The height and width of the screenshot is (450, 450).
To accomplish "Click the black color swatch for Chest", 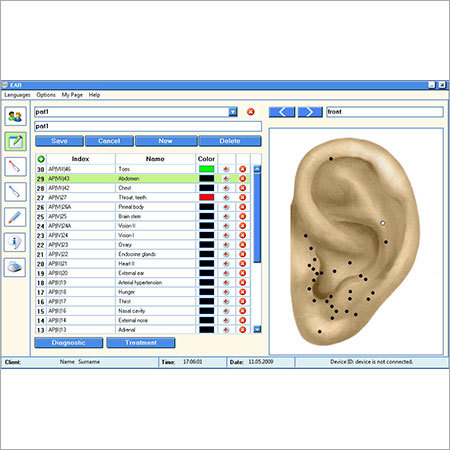I will pos(207,188).
